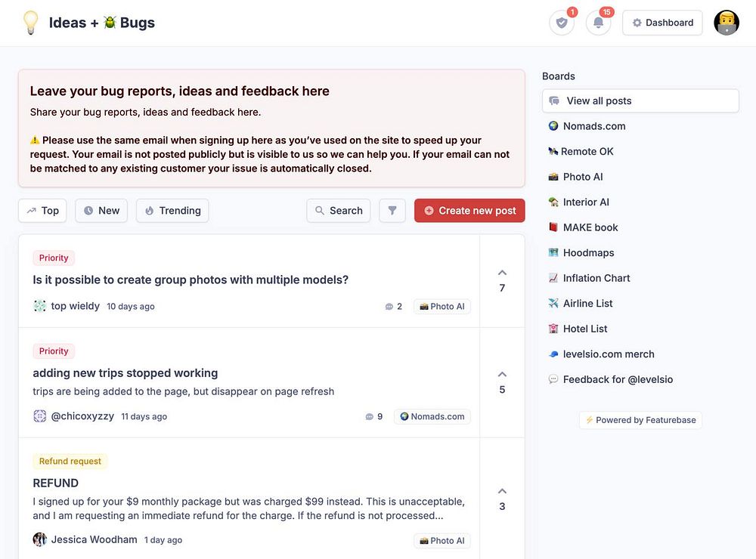Open the notifications bell icon

coord(598,23)
